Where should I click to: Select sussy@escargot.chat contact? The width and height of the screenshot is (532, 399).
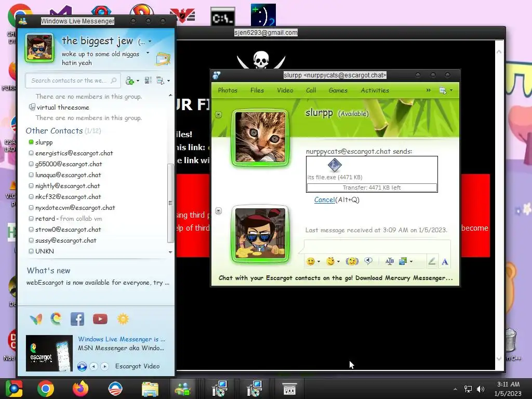(x=66, y=241)
